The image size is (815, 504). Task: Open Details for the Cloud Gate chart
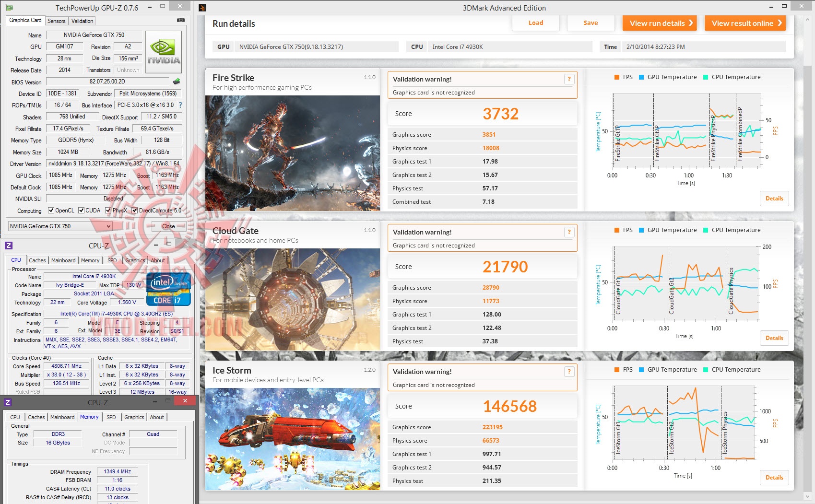click(774, 338)
